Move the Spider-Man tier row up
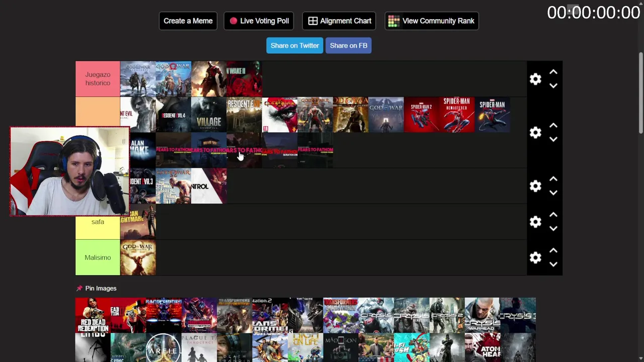644x362 pixels. click(x=553, y=126)
